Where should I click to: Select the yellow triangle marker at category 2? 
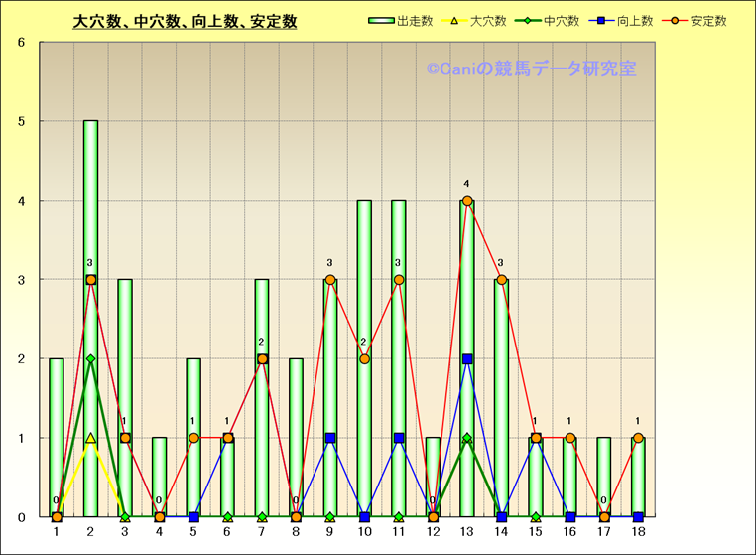pos(90,438)
